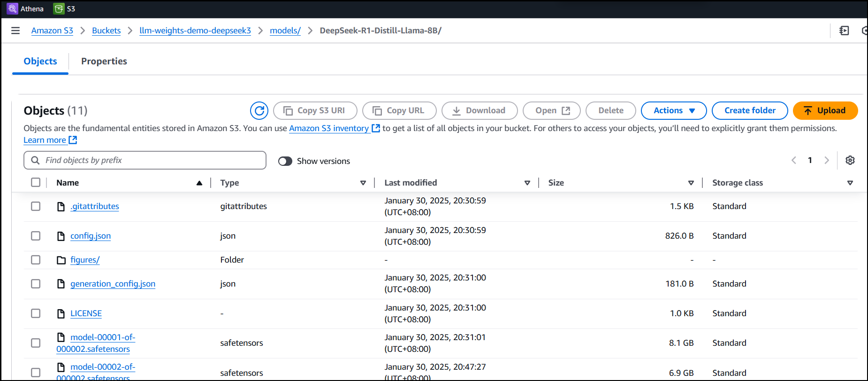Click external link icon after Amazon S3 inventory
The image size is (868, 381).
(x=375, y=128)
